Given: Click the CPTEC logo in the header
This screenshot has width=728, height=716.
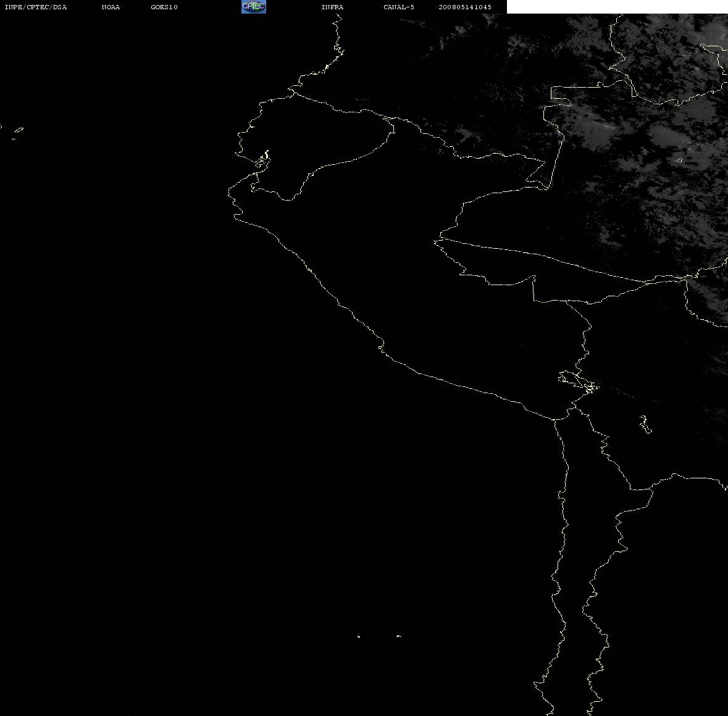Looking at the screenshot, I should click(254, 7).
